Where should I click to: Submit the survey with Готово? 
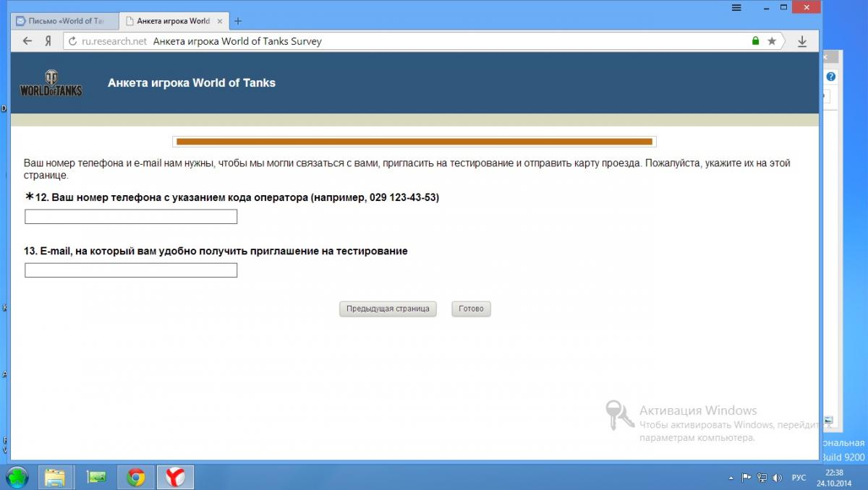pos(471,309)
